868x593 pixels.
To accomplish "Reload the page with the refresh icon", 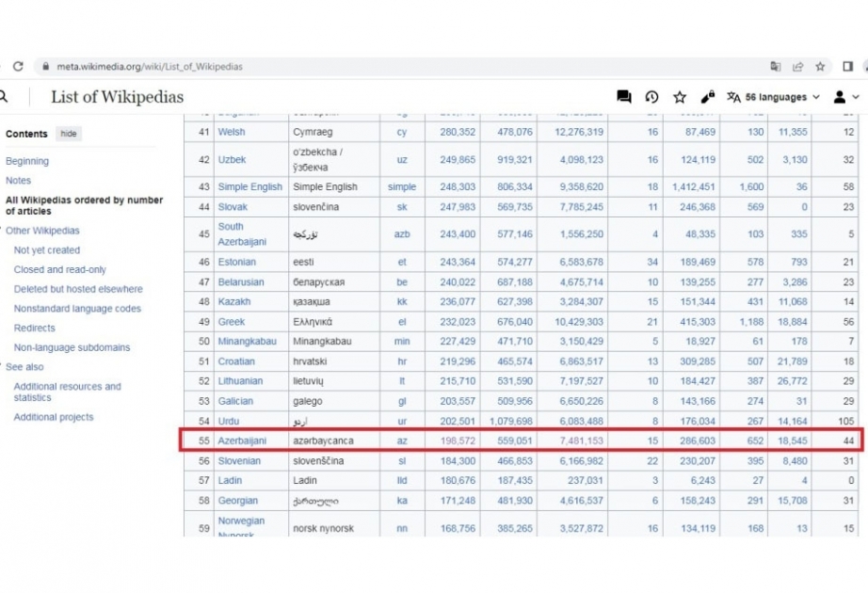I will [x=18, y=67].
